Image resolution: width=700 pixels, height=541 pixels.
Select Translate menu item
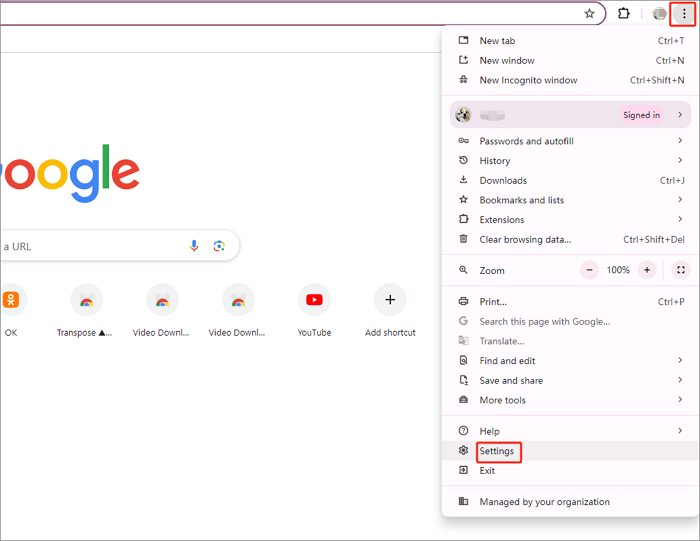tap(571, 341)
